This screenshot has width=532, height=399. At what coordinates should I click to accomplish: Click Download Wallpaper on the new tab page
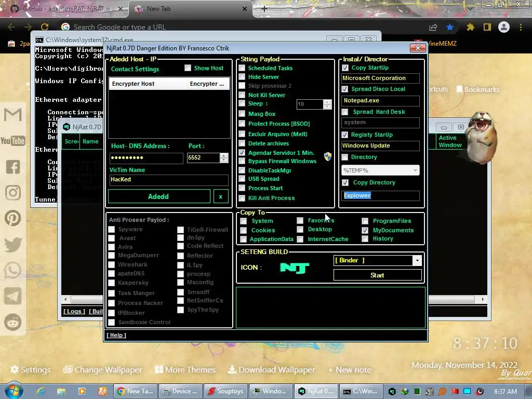271,369
